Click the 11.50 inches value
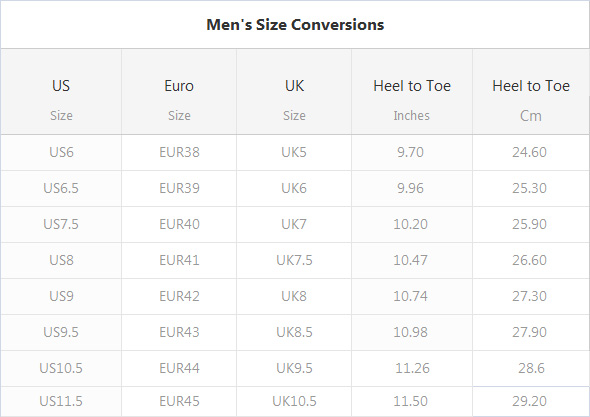Viewport: 590px width, 417px height. [410, 401]
